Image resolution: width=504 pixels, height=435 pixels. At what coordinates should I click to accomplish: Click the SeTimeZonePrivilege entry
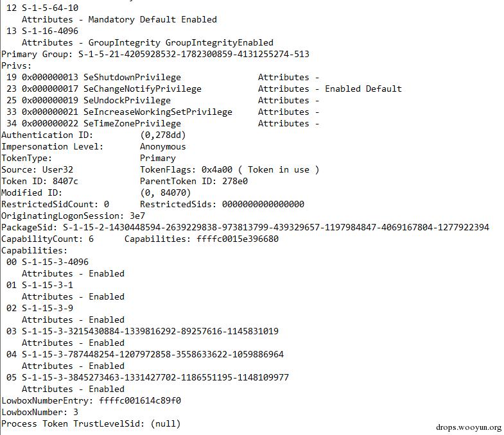tap(132, 123)
